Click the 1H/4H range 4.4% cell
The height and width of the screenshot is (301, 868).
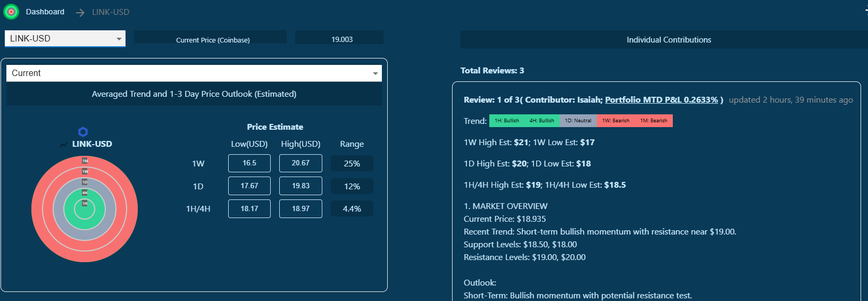tap(352, 209)
